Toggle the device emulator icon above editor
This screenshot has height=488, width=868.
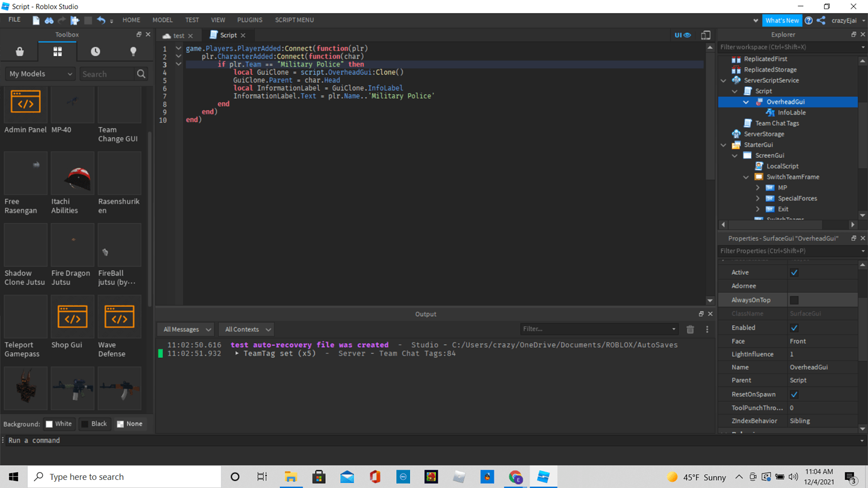706,35
